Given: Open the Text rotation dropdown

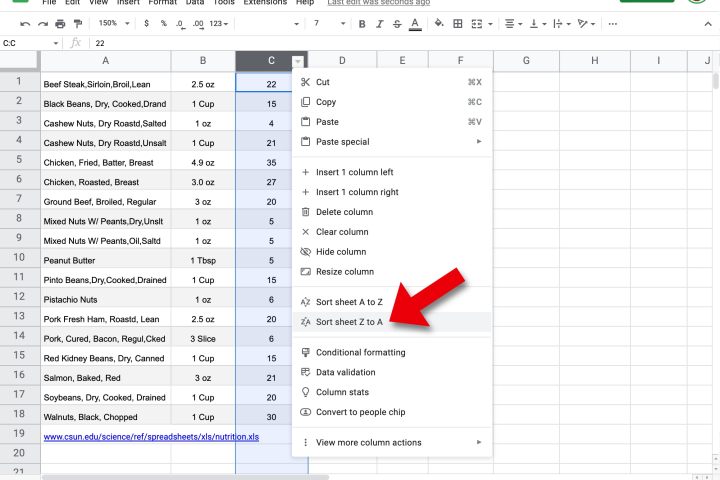Looking at the screenshot, I should coord(586,24).
